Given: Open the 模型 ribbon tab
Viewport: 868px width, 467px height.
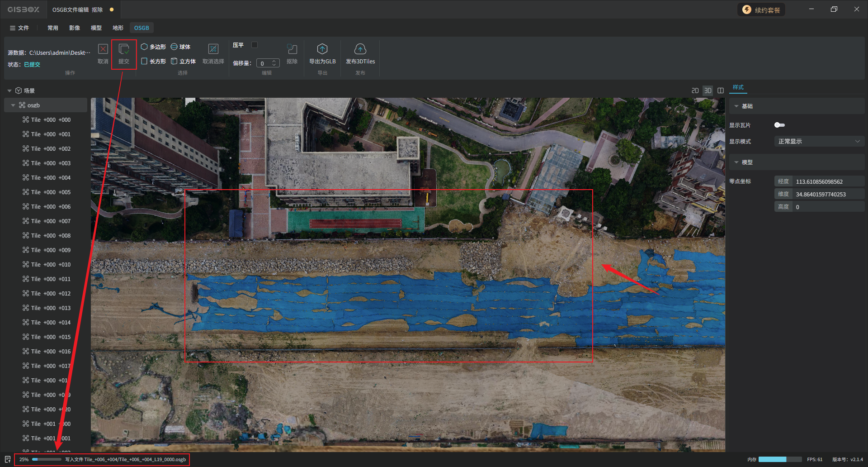Looking at the screenshot, I should (96, 28).
